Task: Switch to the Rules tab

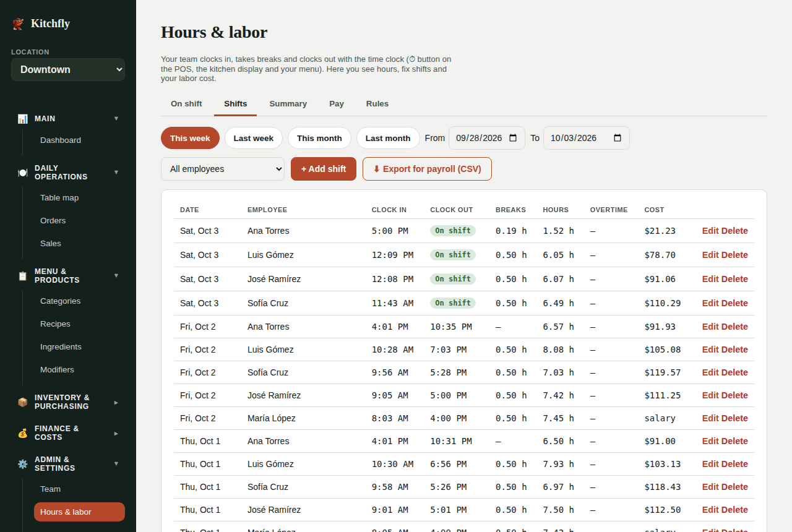Action: pos(377,104)
